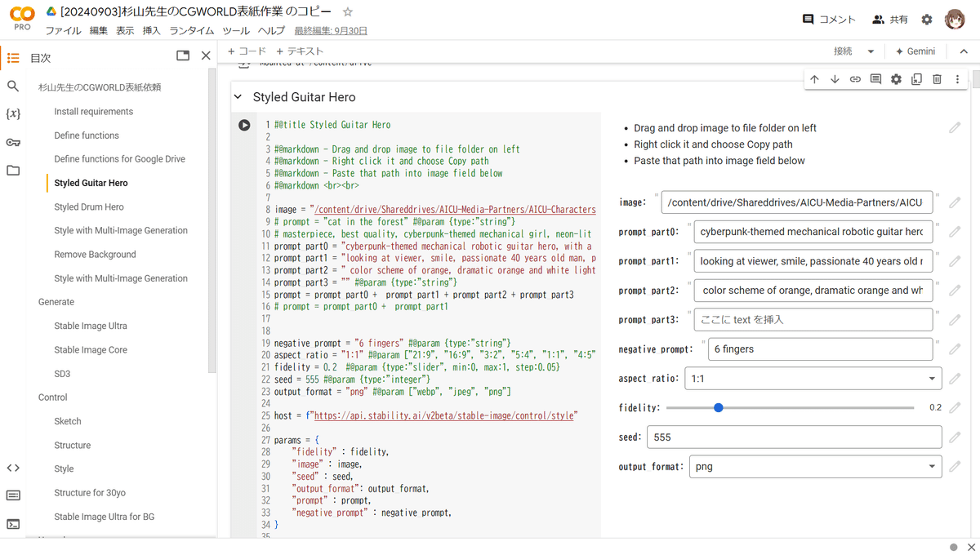Add a new code cell with + コード
The height and width of the screenshot is (555, 980).
point(247,51)
